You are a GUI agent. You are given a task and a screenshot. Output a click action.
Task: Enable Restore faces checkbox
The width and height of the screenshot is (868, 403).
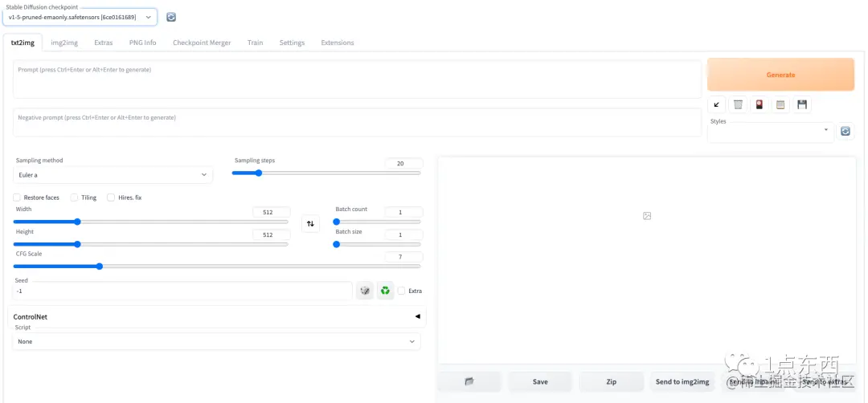17,197
